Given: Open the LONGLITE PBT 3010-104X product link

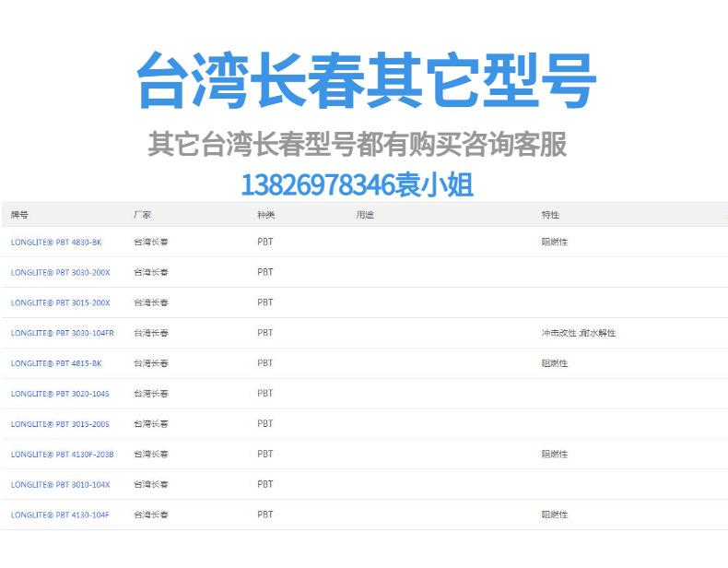Looking at the screenshot, I should 60,484.
